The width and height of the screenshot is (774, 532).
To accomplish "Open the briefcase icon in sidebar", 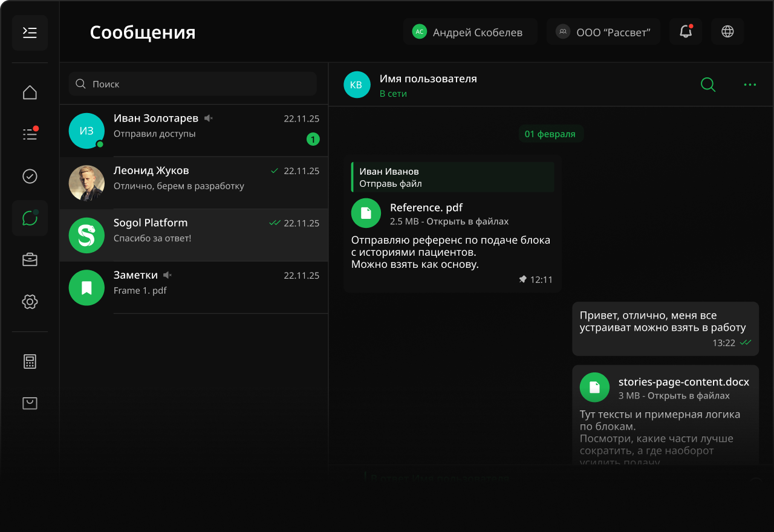I will tap(30, 260).
